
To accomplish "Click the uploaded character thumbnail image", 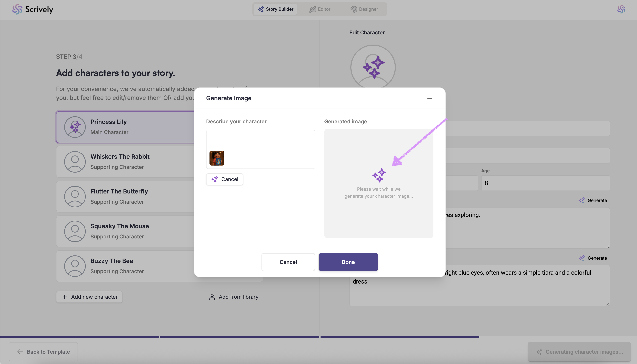I will [217, 158].
